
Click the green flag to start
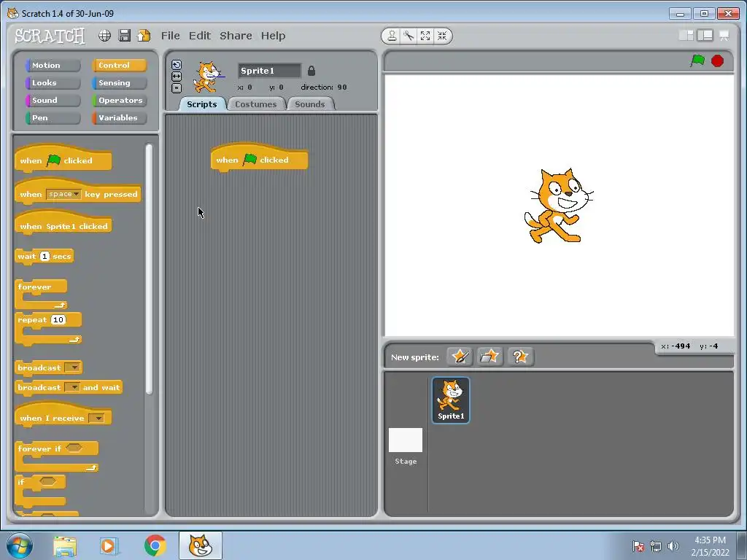tap(697, 61)
